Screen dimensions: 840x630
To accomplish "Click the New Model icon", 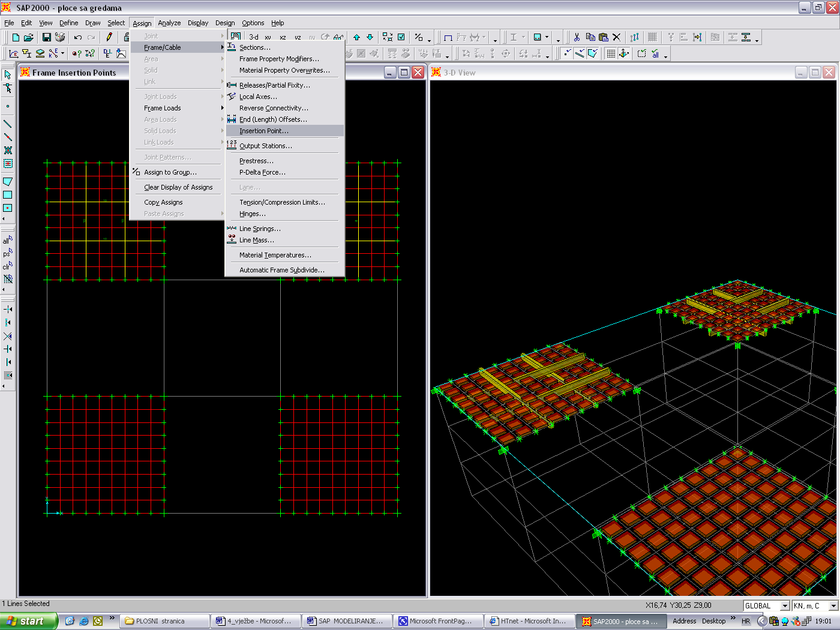I will [16, 37].
